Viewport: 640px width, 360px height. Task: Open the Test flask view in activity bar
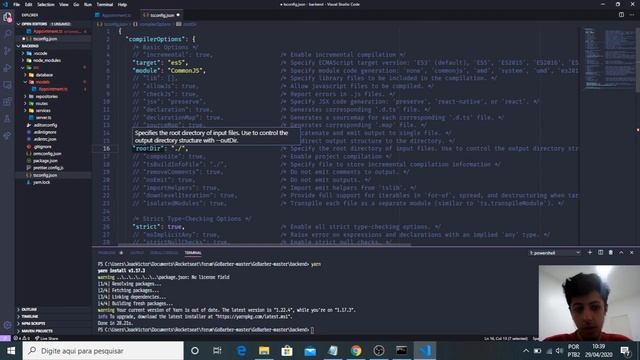point(7,119)
